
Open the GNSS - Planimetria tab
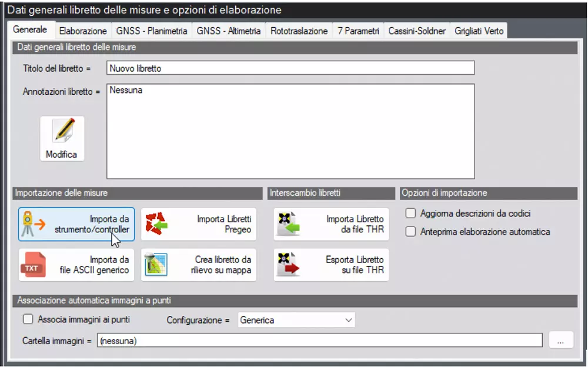(x=152, y=31)
